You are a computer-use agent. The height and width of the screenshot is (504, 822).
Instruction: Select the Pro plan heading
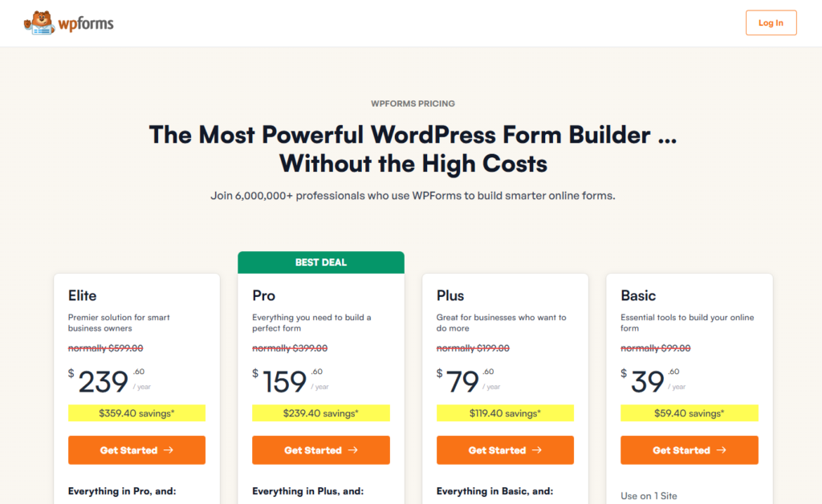click(x=264, y=295)
